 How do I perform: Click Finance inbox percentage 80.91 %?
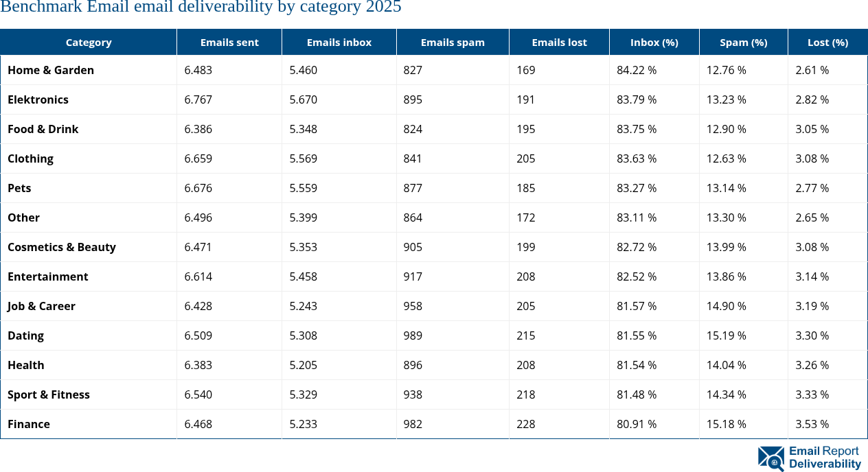[637, 424]
